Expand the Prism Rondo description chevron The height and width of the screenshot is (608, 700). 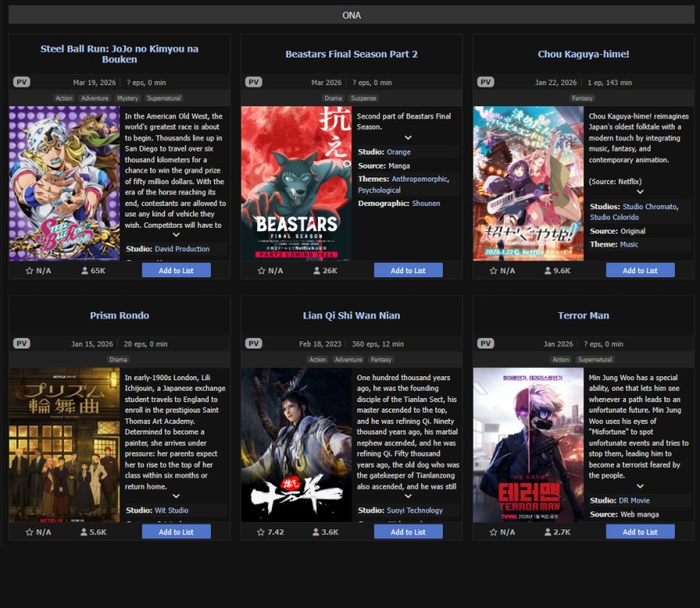[x=176, y=496]
